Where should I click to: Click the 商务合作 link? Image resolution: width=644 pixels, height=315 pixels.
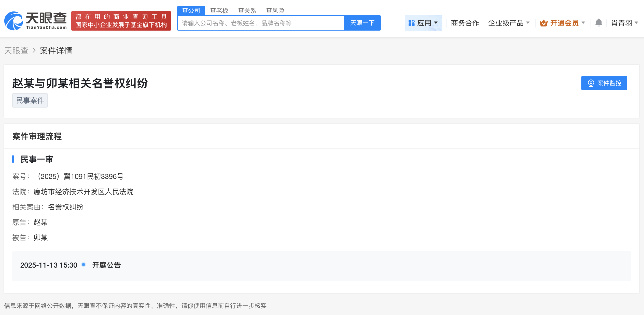point(465,23)
